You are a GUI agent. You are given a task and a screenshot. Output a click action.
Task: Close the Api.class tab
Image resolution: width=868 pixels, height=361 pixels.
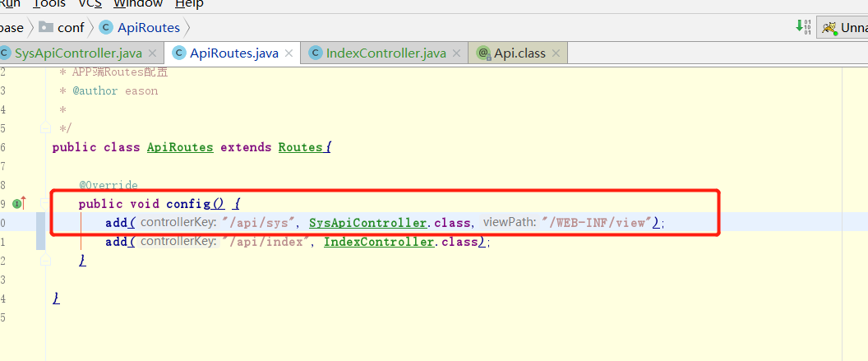pos(556,53)
